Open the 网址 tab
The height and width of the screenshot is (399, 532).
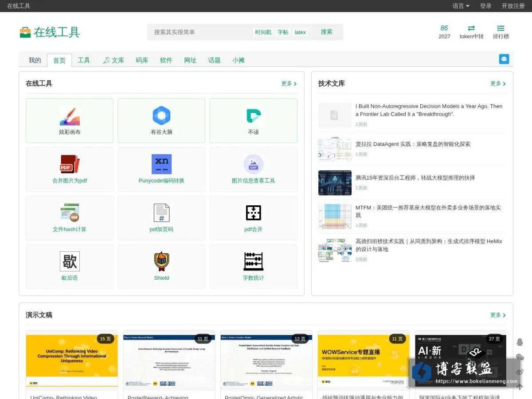point(190,60)
